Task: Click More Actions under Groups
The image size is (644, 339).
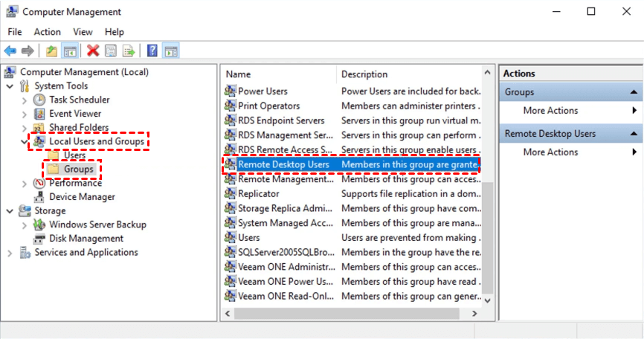Action: click(550, 111)
